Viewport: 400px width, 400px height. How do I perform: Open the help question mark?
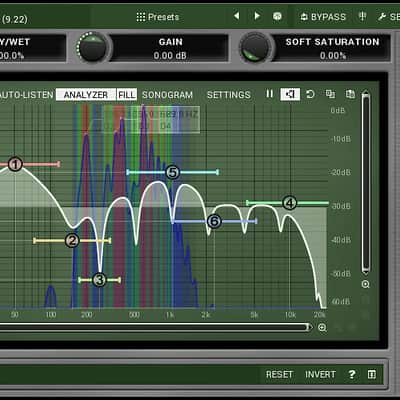tap(352, 374)
